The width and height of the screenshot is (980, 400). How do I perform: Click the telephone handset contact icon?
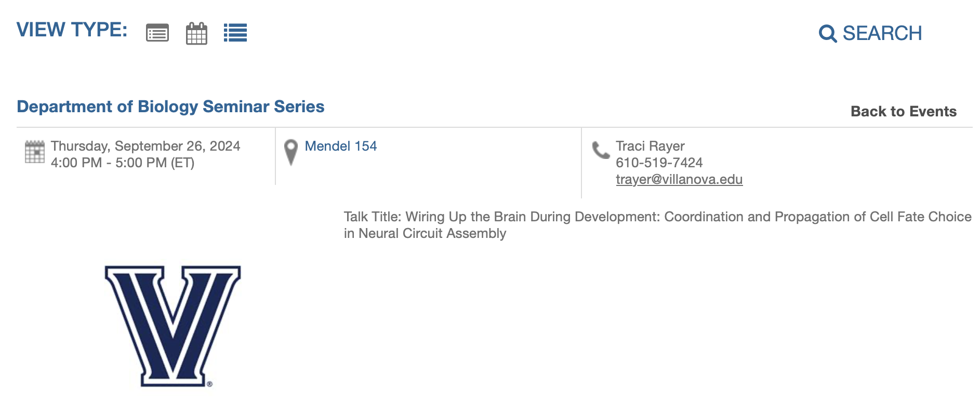click(x=601, y=150)
